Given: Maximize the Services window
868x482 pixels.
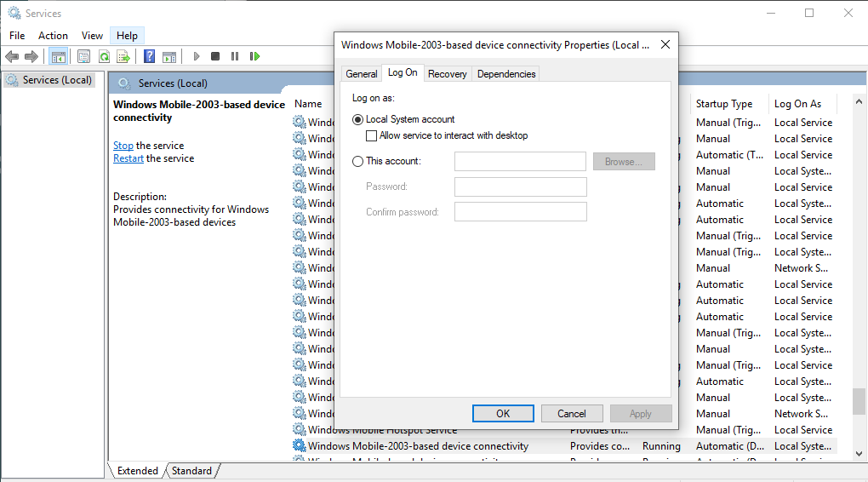Looking at the screenshot, I should [809, 13].
